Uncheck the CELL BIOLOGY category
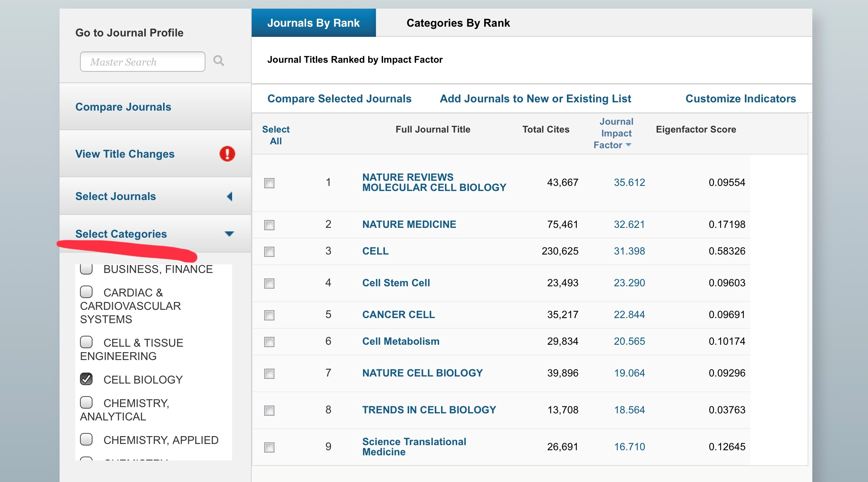 [86, 379]
